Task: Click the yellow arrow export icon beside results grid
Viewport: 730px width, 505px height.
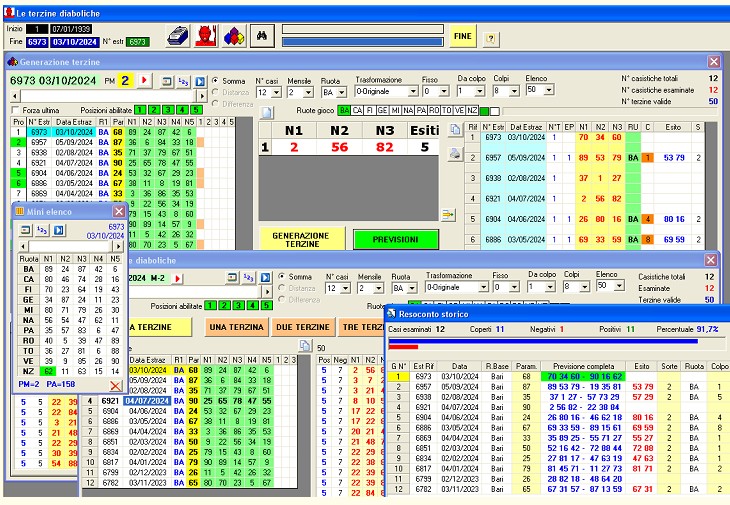Action: coord(448,214)
